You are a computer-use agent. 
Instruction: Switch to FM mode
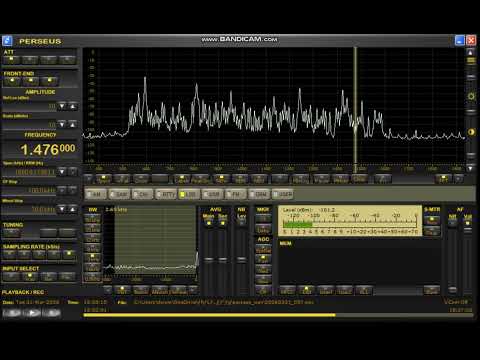coord(236,194)
